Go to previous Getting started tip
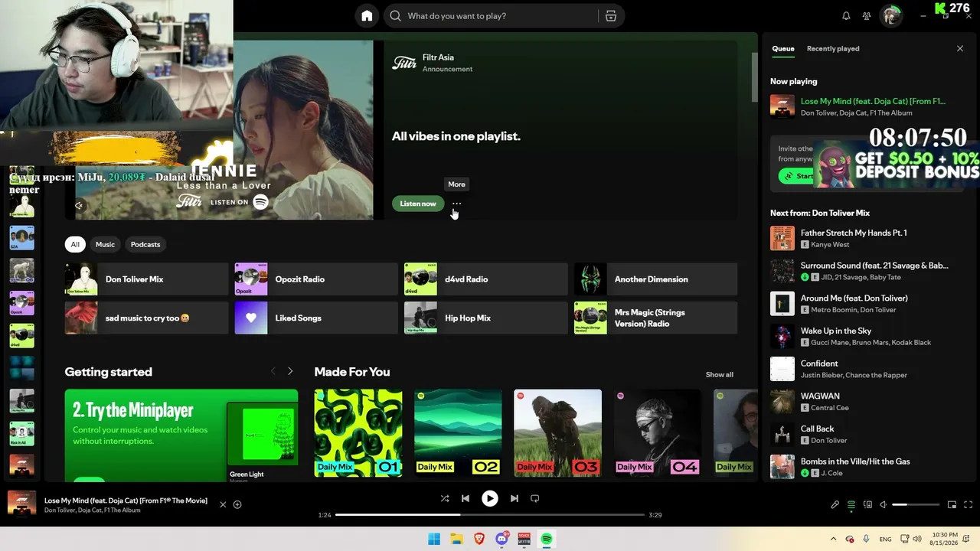The width and height of the screenshot is (980, 551). (x=273, y=371)
